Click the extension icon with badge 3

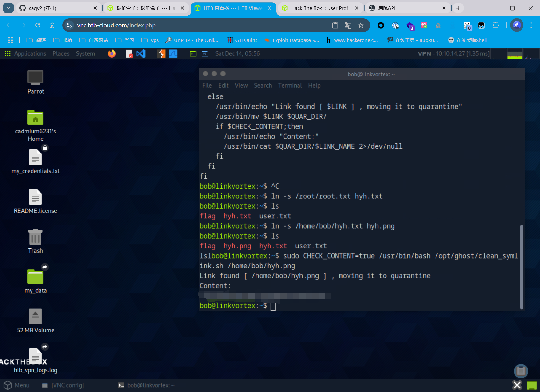pos(410,26)
